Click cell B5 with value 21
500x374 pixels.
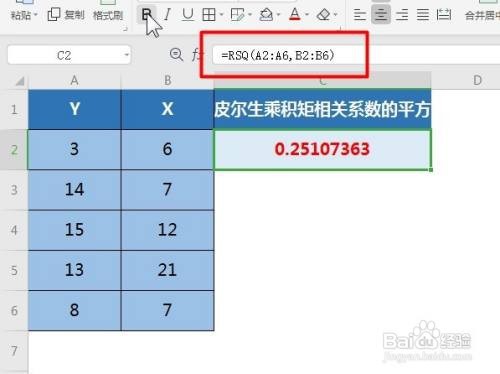tap(167, 270)
